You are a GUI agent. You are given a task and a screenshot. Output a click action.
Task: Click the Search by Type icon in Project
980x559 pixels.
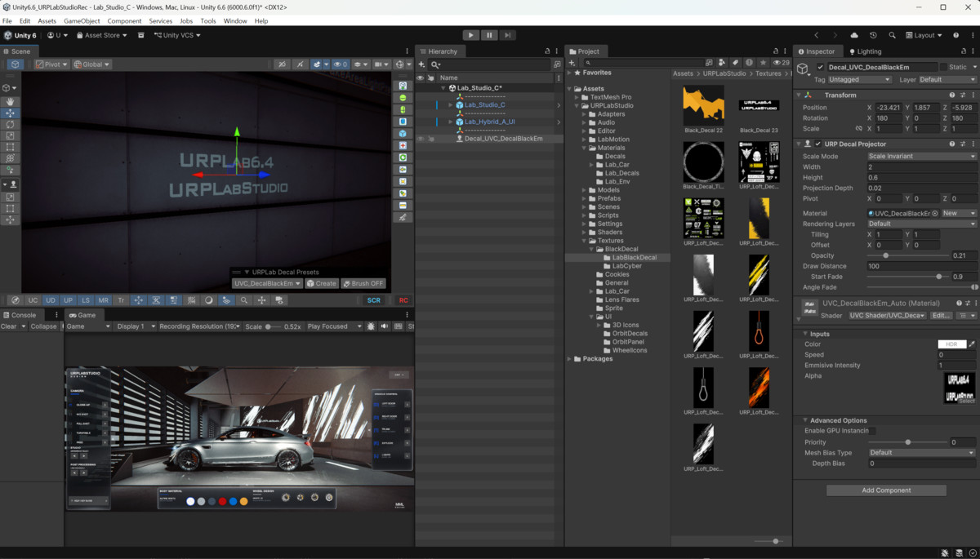(723, 63)
